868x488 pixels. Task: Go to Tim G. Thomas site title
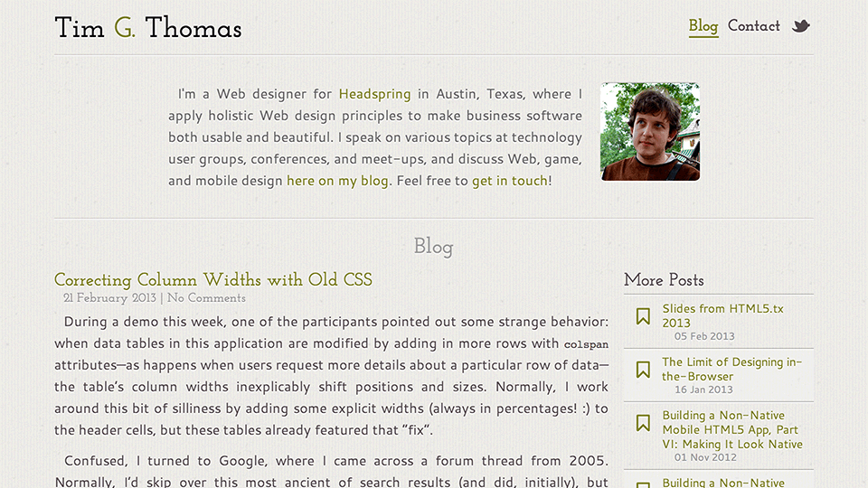point(147,28)
